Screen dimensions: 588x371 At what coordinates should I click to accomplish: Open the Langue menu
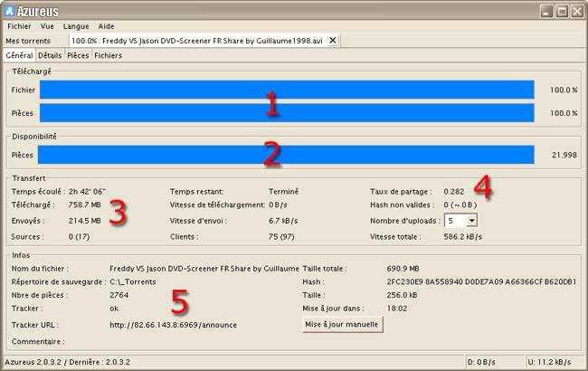pyautogui.click(x=76, y=26)
